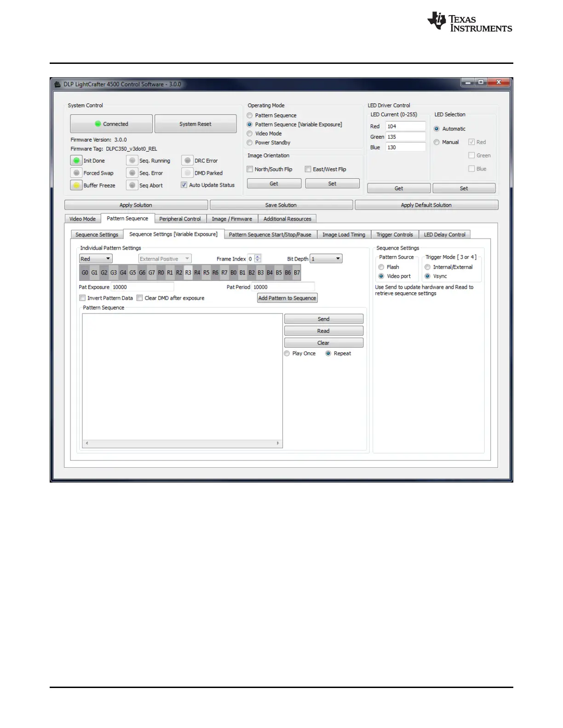Open the Additional Resources tab
The image size is (563, 728).
click(x=287, y=219)
